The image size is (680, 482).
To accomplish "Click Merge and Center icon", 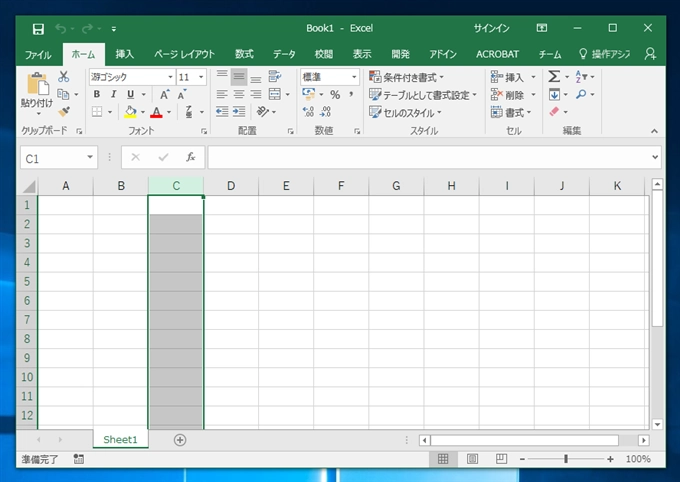I will coord(275,94).
